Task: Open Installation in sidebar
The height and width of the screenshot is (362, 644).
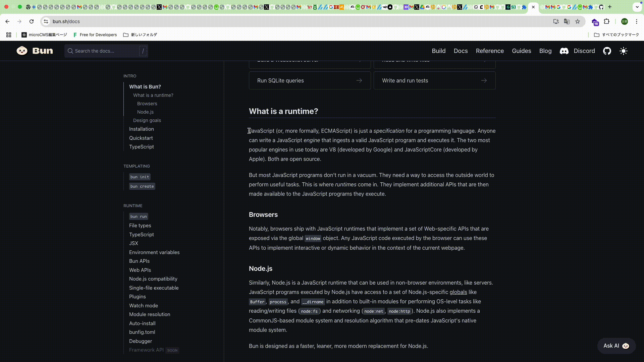Action: click(142, 129)
